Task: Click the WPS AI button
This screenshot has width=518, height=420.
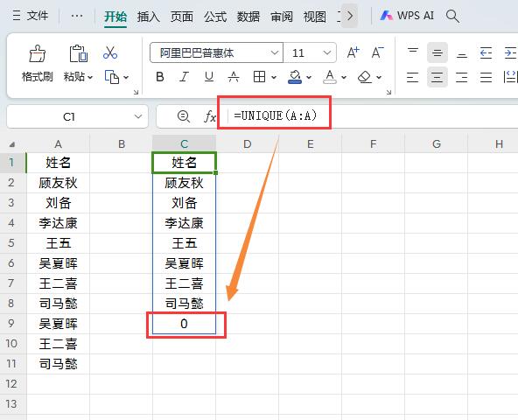Action: pyautogui.click(x=407, y=16)
